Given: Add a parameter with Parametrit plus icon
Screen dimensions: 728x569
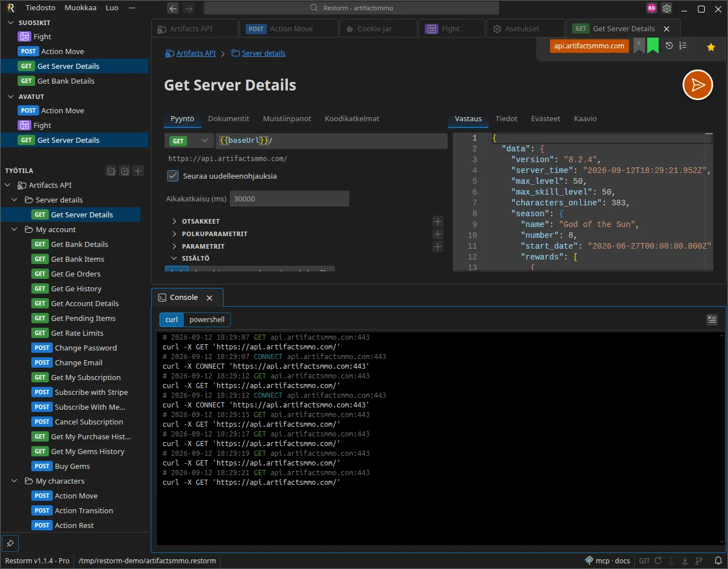Looking at the screenshot, I should [x=438, y=246].
